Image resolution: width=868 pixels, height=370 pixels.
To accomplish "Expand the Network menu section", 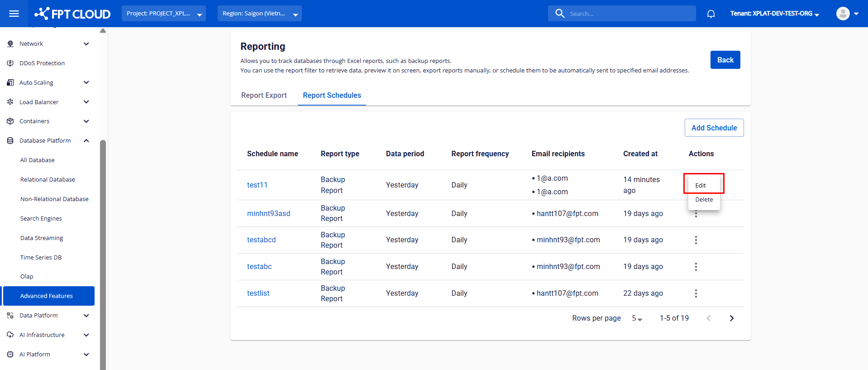I will 86,44.
